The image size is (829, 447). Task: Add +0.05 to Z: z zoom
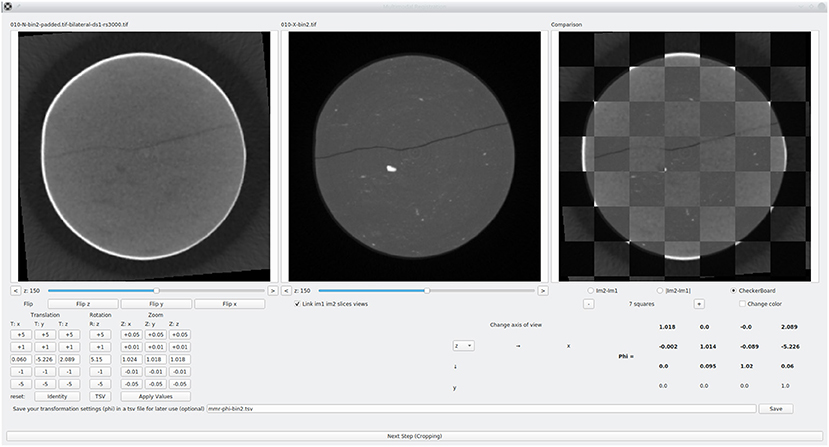(x=180, y=335)
